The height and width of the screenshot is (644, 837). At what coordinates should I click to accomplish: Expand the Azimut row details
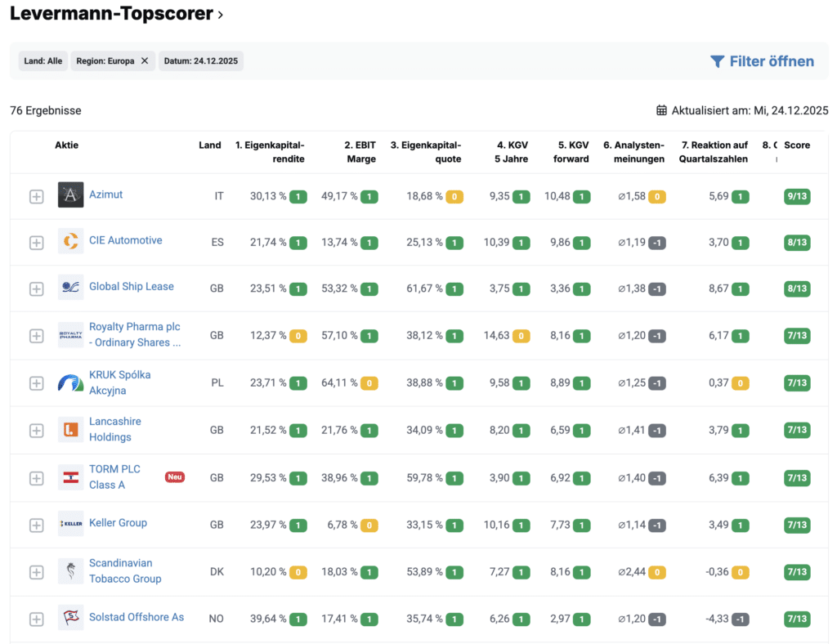coord(36,197)
